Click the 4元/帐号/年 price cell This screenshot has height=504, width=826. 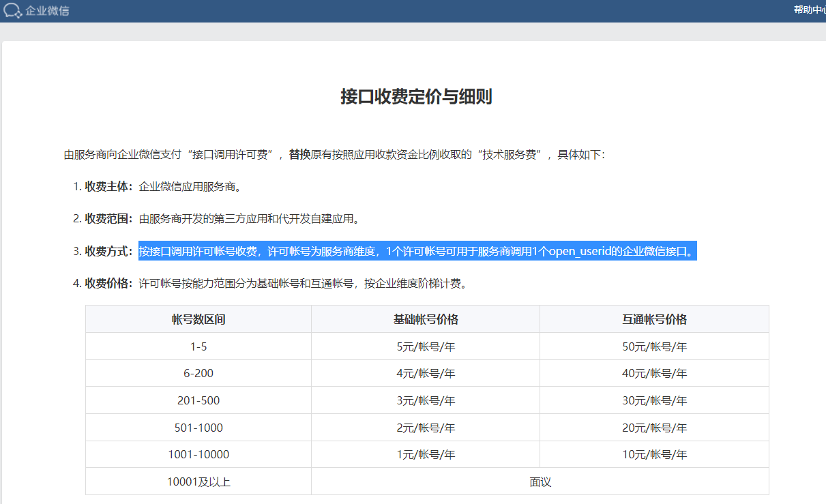(x=426, y=374)
